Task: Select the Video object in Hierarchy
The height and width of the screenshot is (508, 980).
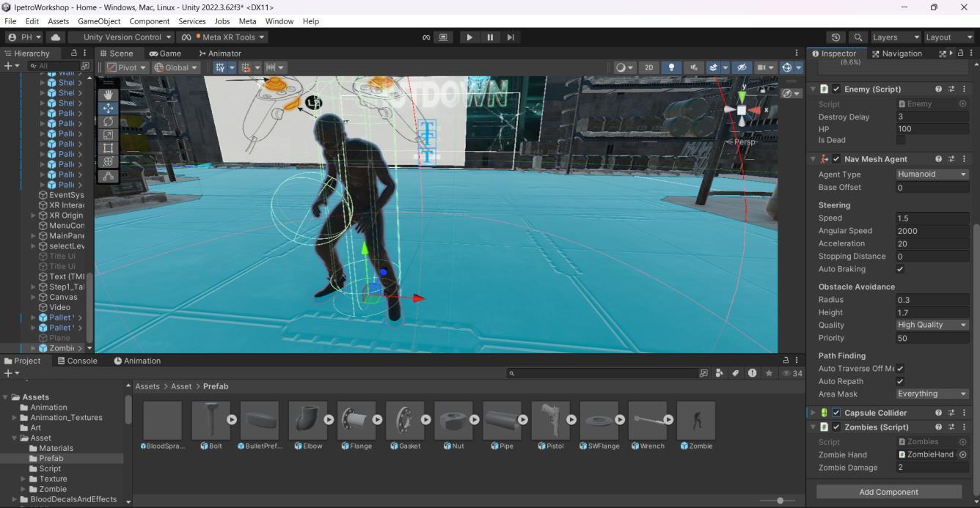Action: 59,307
